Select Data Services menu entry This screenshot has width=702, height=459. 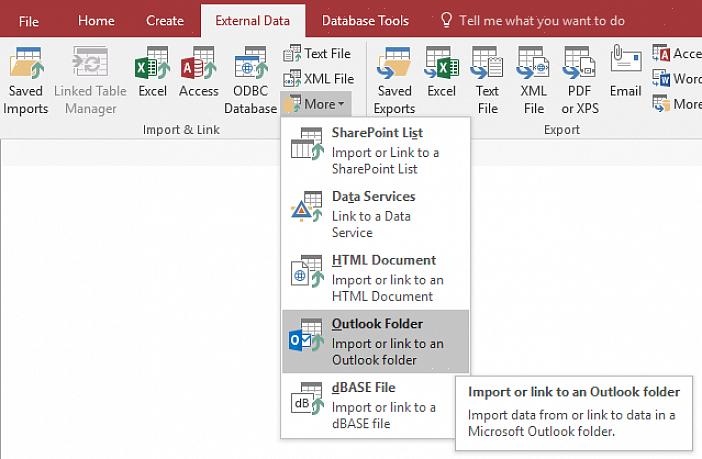[374, 214]
